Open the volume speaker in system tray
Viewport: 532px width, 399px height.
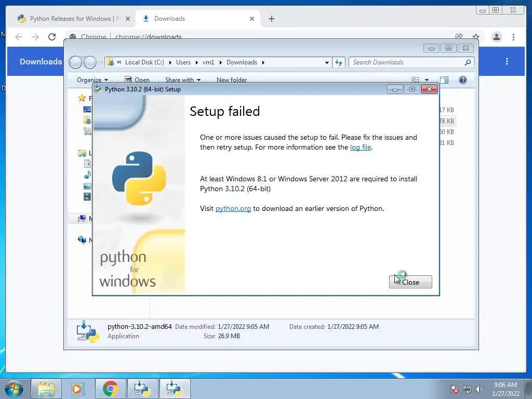coord(480,389)
